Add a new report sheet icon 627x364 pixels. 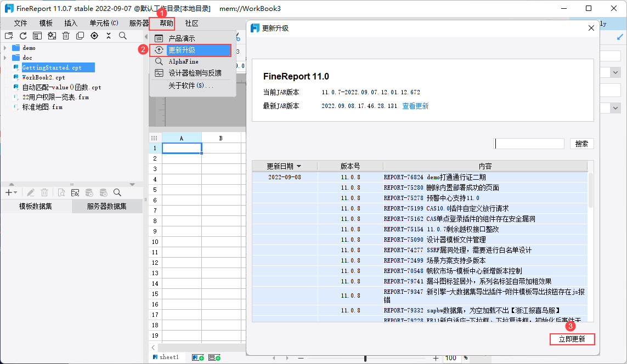point(198,357)
